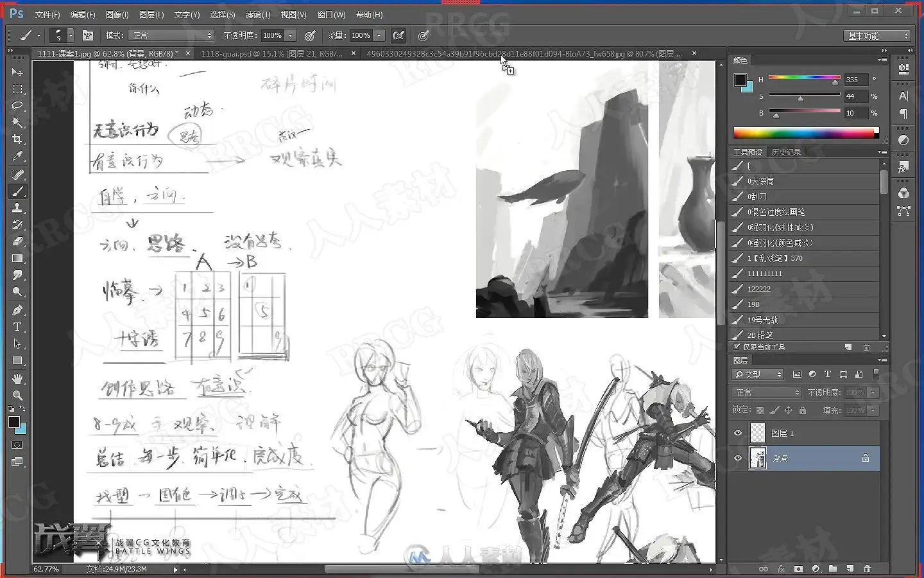The height and width of the screenshot is (578, 924).
Task: Select the Smudge tool
Action: click(x=17, y=275)
